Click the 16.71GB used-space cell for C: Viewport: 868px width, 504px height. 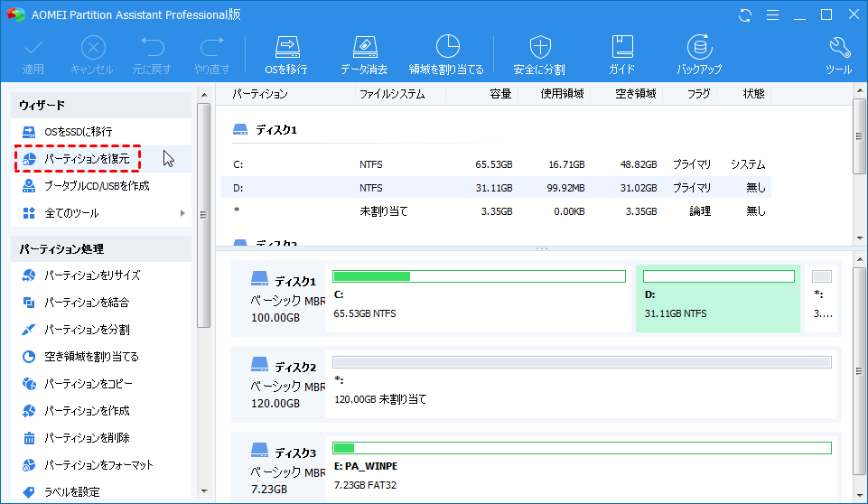566,164
